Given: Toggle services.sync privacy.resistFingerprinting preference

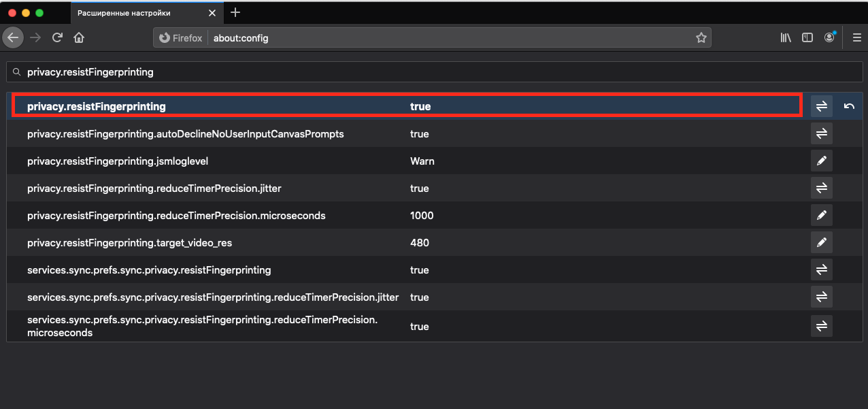Looking at the screenshot, I should pos(822,269).
